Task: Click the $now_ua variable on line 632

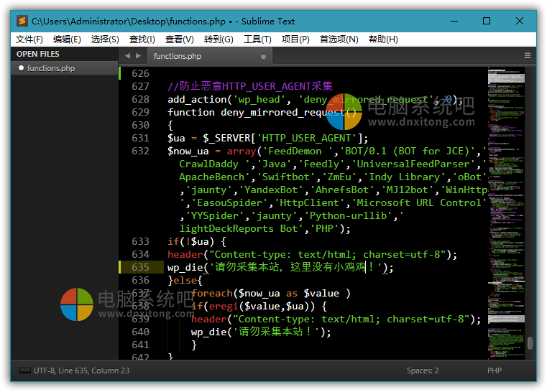Action: (188, 151)
